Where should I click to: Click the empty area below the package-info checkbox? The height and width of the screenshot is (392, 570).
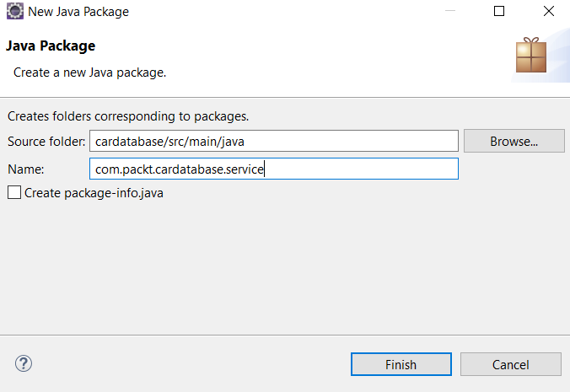pos(285,267)
